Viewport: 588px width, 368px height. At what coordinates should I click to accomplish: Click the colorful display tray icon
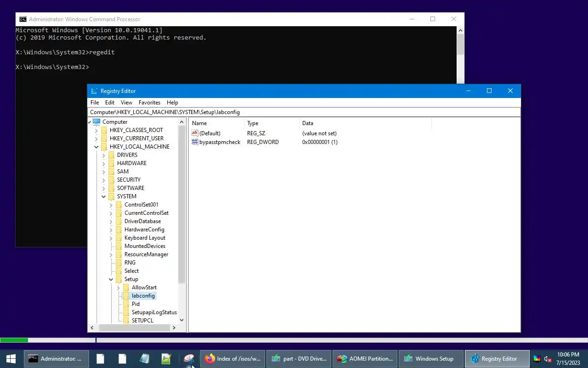[537, 359]
